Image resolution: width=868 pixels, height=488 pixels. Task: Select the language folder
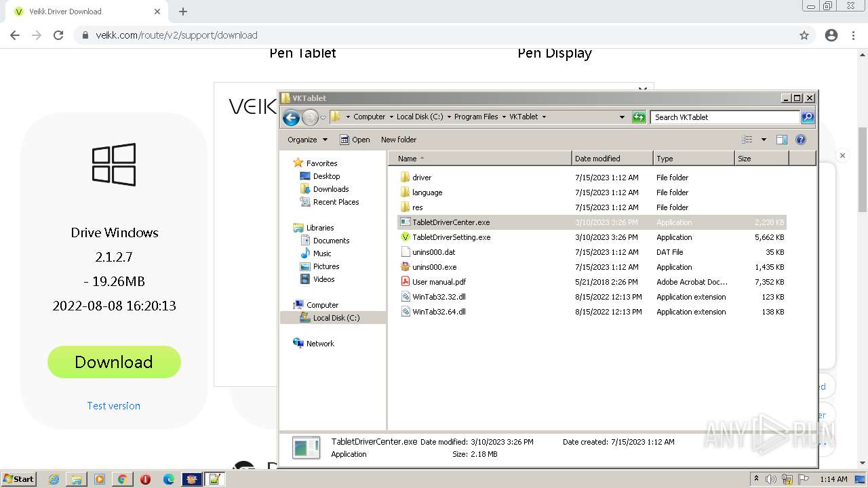(x=427, y=192)
